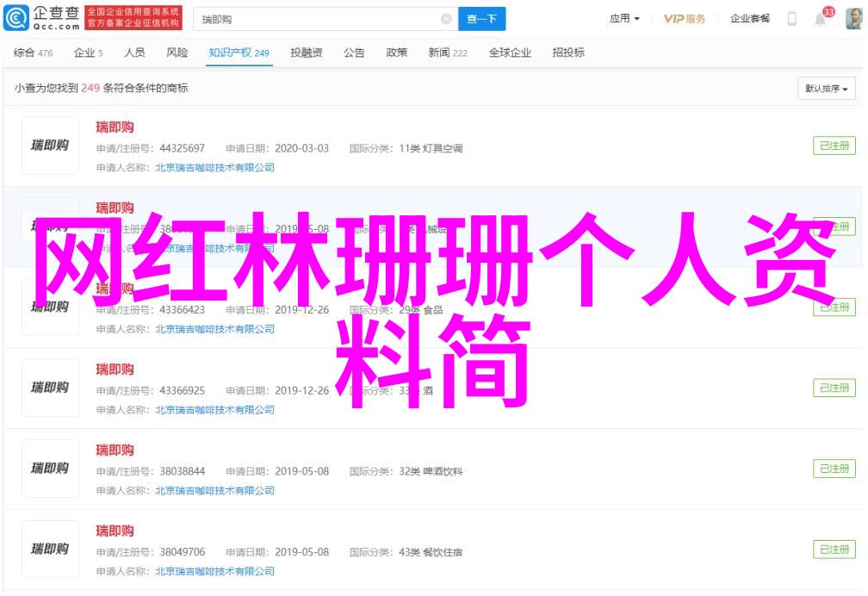Open the mobile phone app icon
Viewport: 868px width, 596px height.
(792, 19)
